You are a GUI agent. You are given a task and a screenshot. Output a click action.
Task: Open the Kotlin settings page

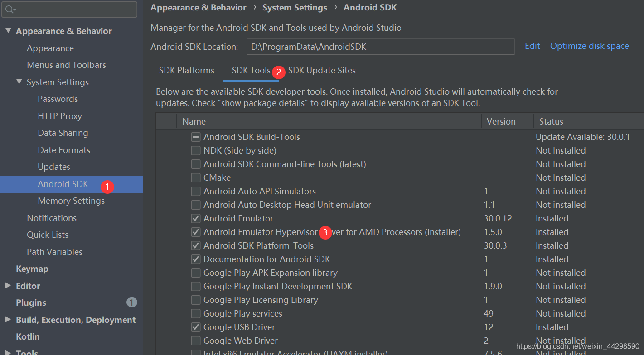click(28, 336)
